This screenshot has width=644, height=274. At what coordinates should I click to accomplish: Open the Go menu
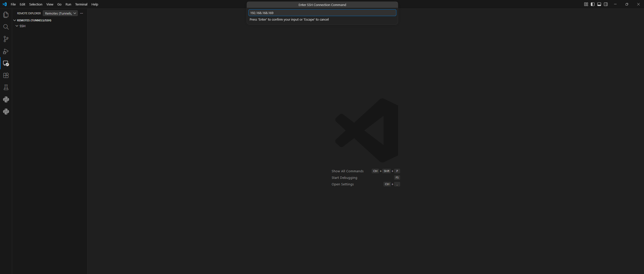pos(59,4)
